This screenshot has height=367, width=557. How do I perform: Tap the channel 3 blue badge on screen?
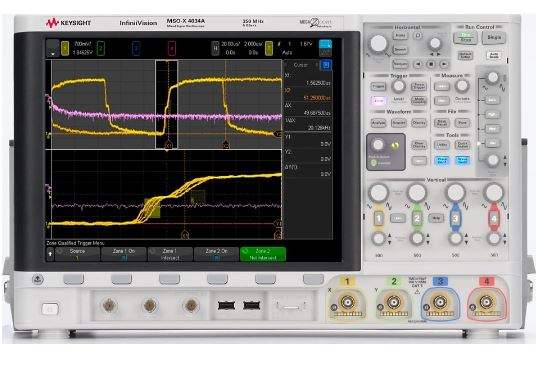pos(136,49)
